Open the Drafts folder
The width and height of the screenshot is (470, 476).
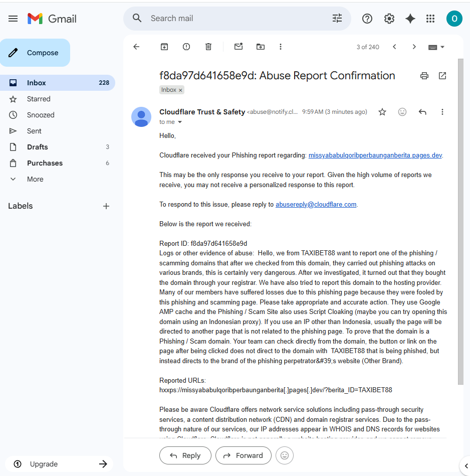pyautogui.click(x=58, y=147)
